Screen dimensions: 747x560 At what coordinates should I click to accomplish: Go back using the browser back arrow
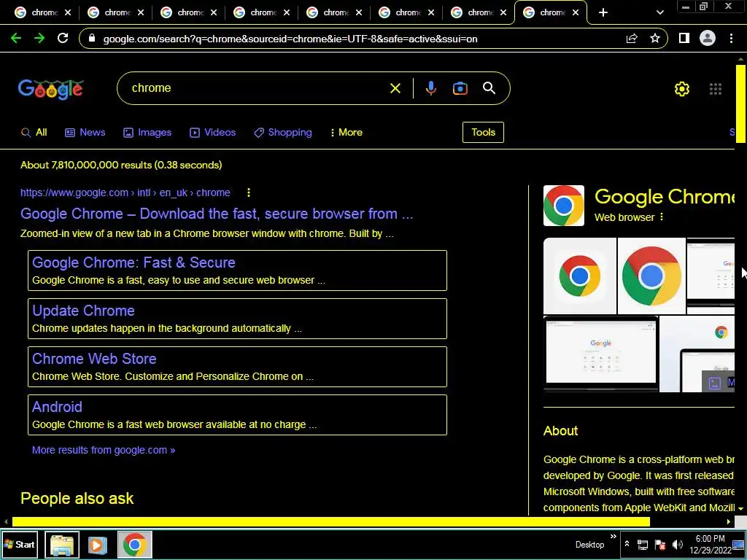click(x=16, y=39)
